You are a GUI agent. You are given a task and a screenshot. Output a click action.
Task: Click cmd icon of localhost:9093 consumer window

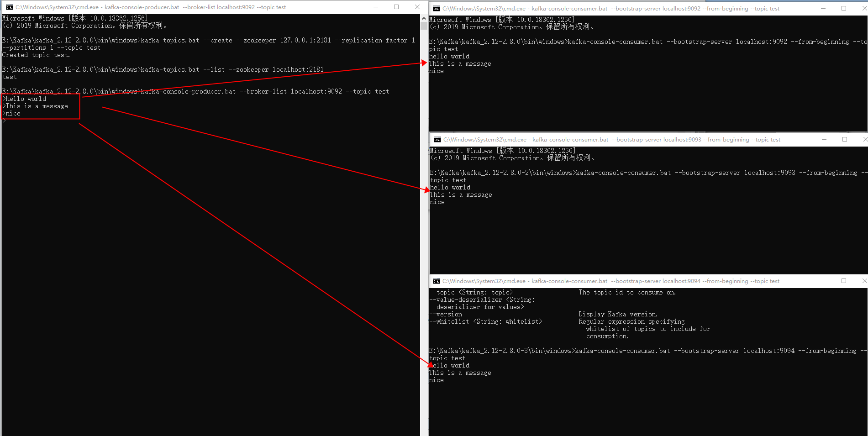(x=437, y=139)
